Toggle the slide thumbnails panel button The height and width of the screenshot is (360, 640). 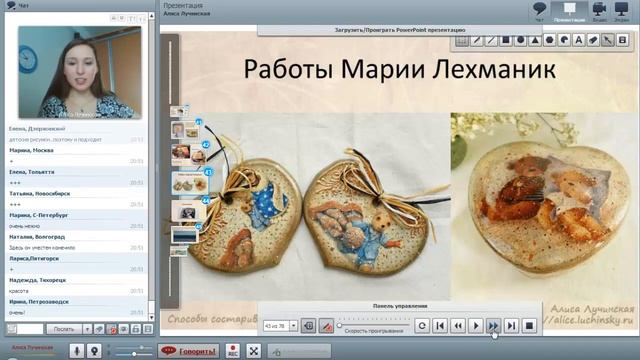click(x=309, y=326)
